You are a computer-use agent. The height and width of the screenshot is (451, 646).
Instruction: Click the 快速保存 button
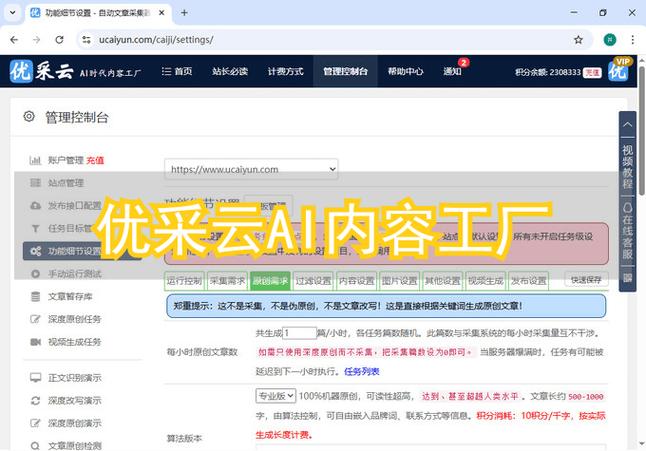click(586, 280)
